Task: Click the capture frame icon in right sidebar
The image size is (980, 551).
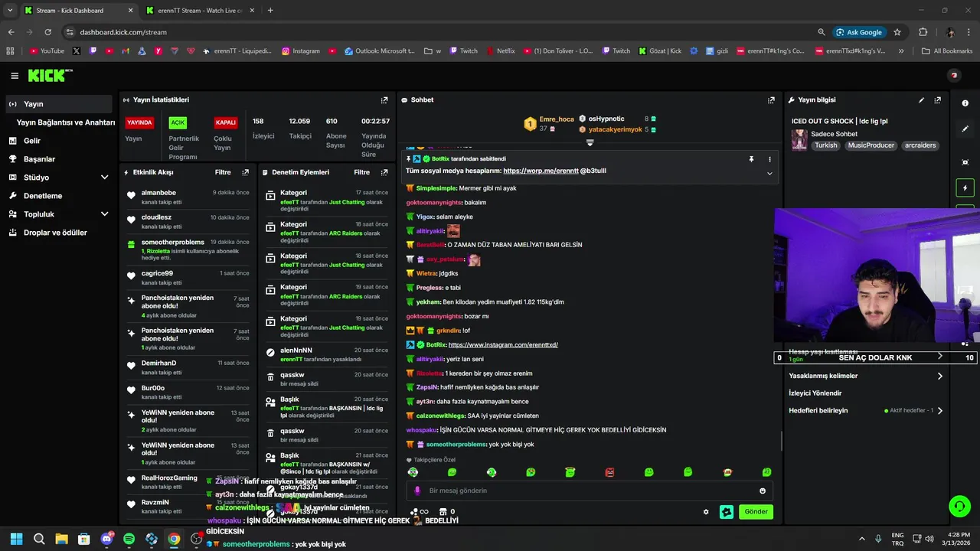Action: point(965,162)
